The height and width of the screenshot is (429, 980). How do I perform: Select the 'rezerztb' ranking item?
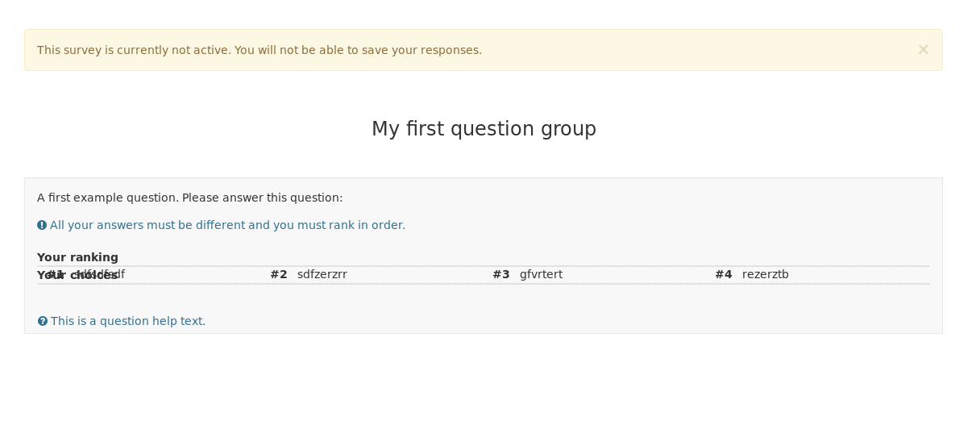766,275
